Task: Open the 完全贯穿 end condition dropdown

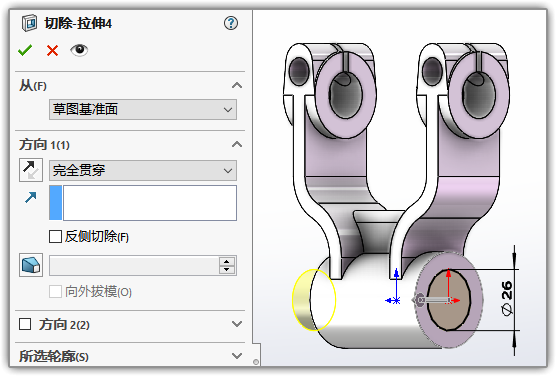Action: [x=143, y=170]
